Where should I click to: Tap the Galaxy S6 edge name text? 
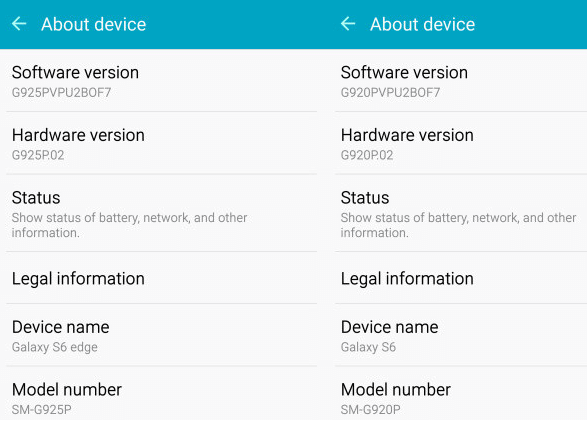point(55,347)
